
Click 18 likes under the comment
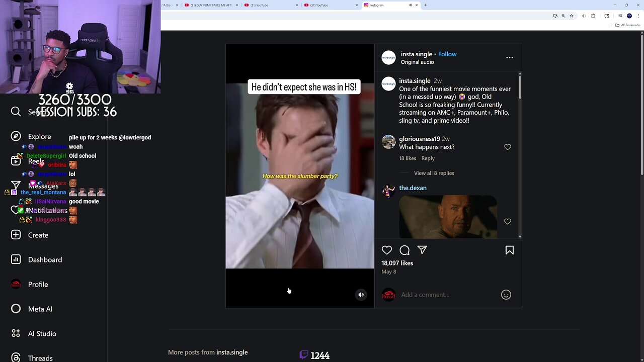(408, 158)
